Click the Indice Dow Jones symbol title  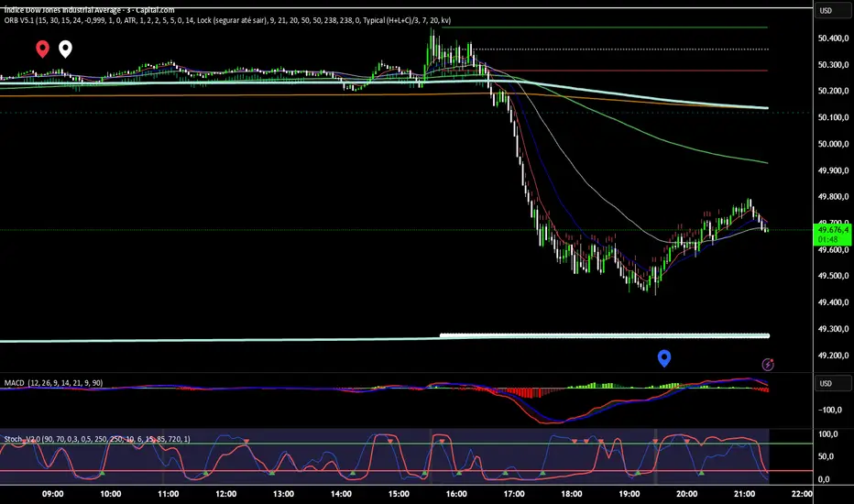coord(92,8)
